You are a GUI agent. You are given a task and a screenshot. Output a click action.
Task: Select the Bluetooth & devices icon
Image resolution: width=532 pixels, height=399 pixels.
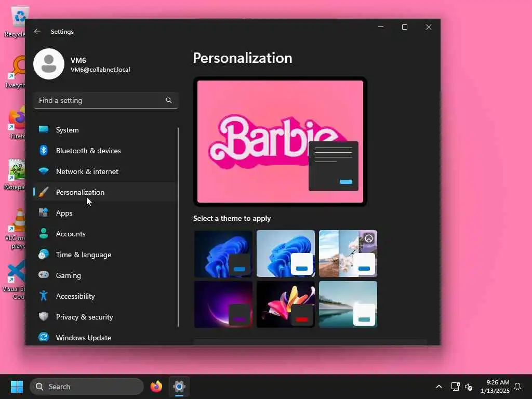click(44, 150)
